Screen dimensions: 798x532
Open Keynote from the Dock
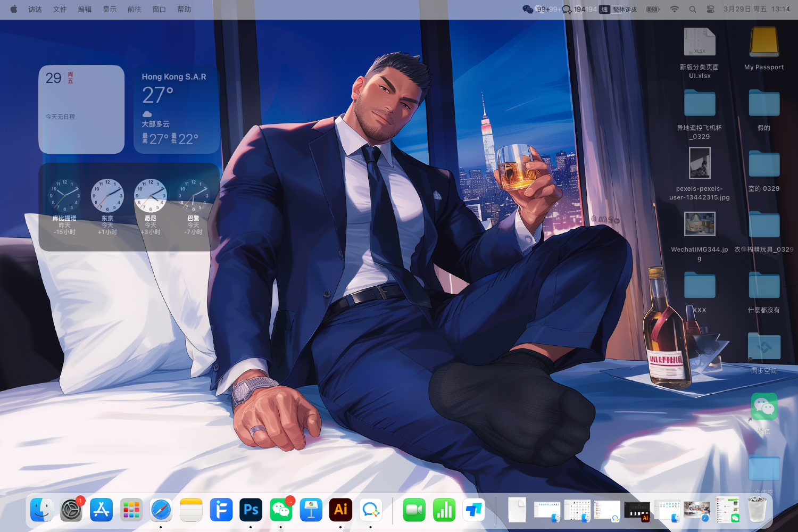click(311, 510)
